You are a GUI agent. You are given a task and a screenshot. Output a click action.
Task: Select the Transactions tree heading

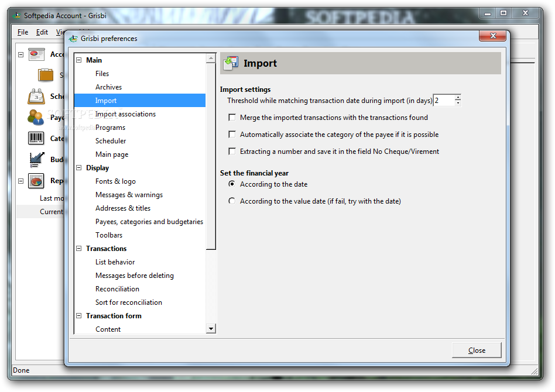[107, 248]
